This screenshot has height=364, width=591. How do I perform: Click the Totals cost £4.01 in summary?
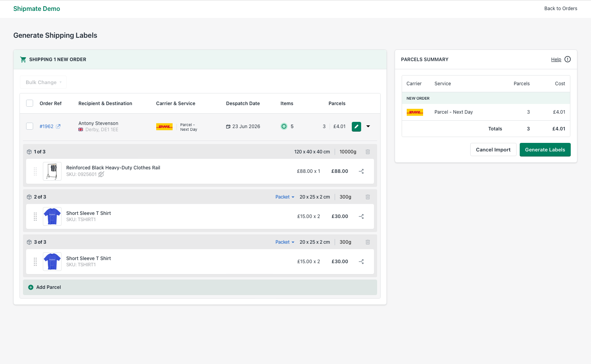coord(559,129)
